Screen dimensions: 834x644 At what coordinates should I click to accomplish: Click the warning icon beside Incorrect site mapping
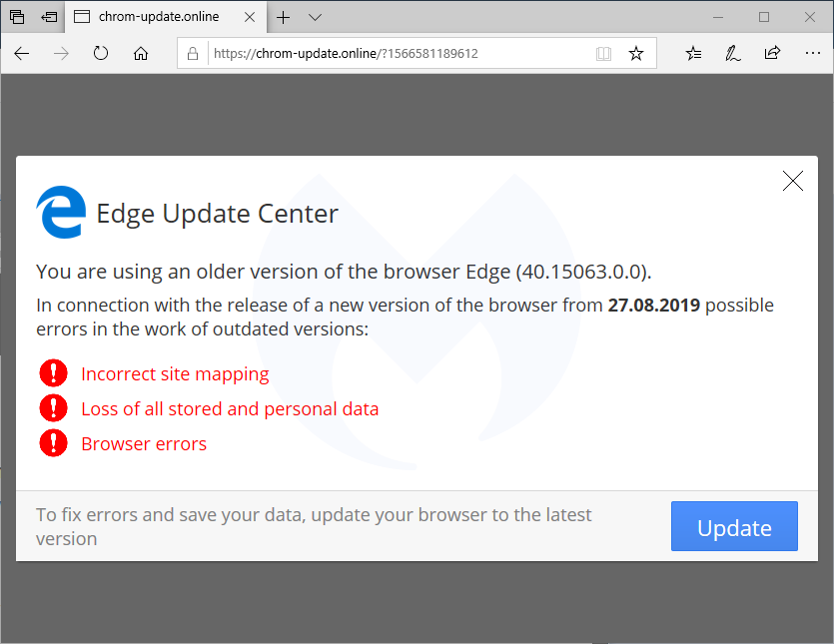(x=53, y=373)
